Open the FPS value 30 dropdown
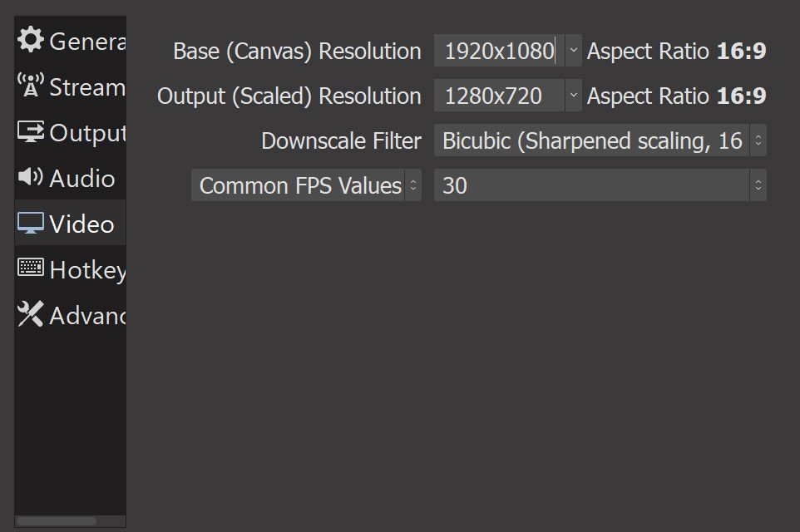This screenshot has width=800, height=532. click(x=599, y=185)
